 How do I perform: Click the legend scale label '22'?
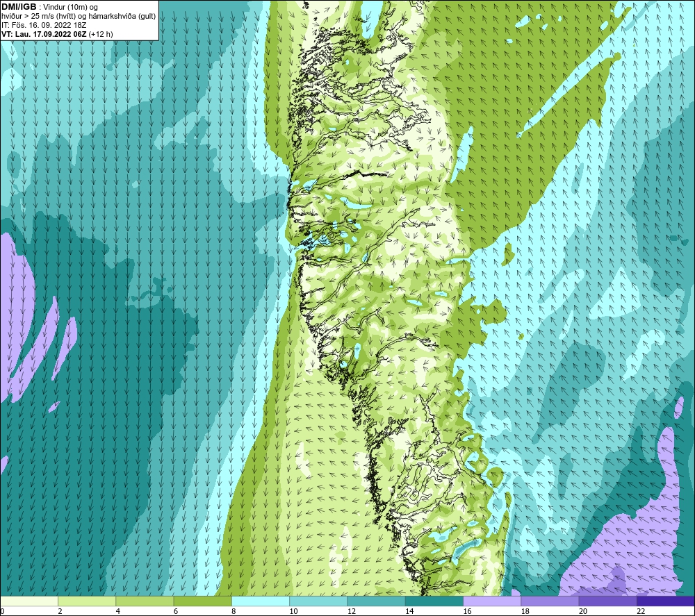[641, 612]
